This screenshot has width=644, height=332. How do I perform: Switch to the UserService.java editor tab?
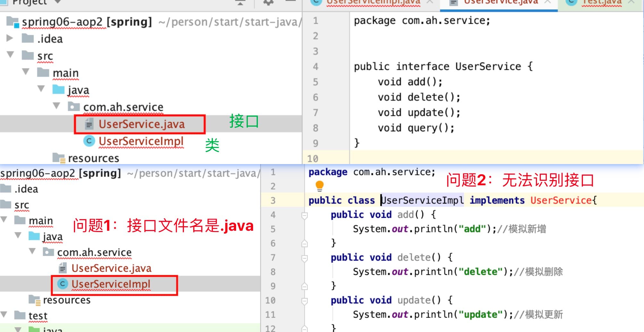pyautogui.click(x=501, y=2)
